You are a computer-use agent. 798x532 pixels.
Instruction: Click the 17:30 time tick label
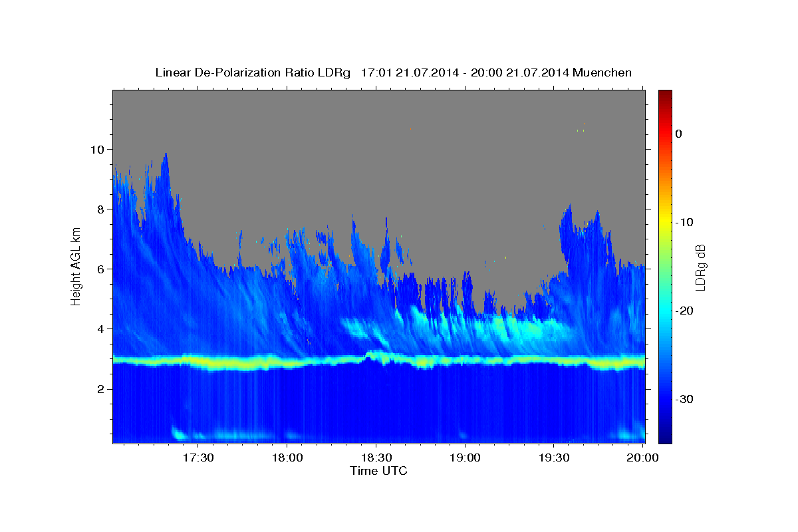click(198, 458)
